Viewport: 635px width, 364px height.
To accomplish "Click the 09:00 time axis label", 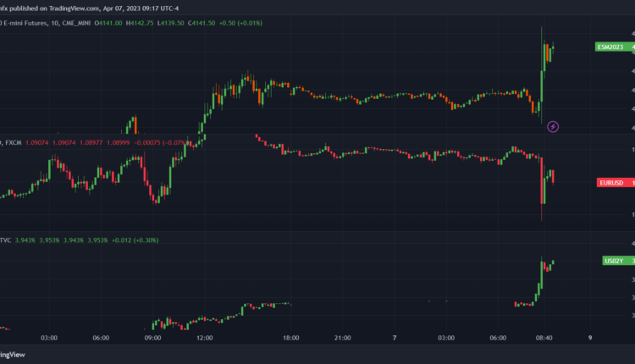I will pos(153,338).
